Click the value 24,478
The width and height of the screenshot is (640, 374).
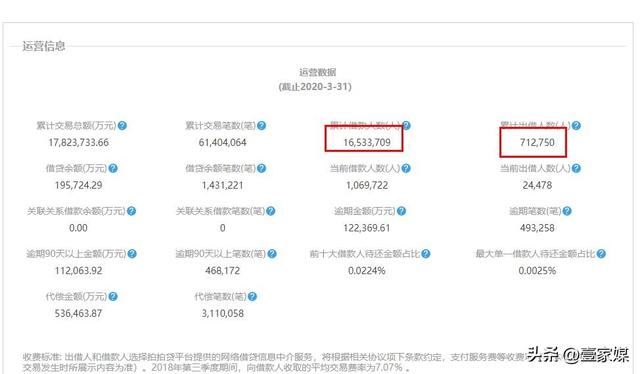point(537,185)
